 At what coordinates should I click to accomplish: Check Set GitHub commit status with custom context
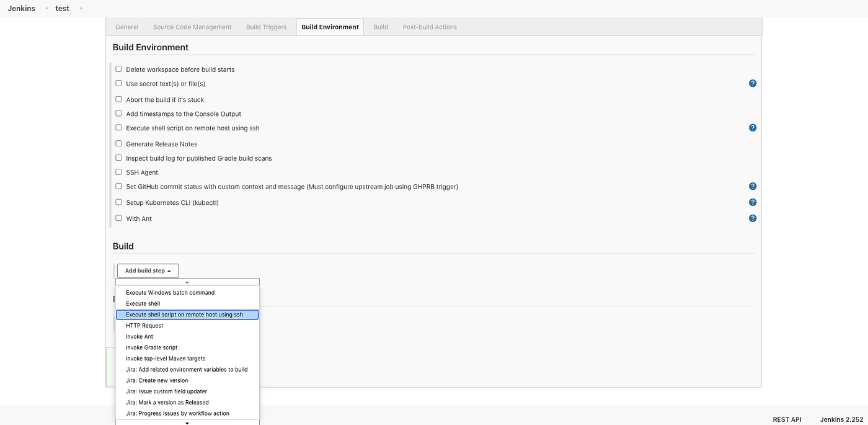[118, 186]
